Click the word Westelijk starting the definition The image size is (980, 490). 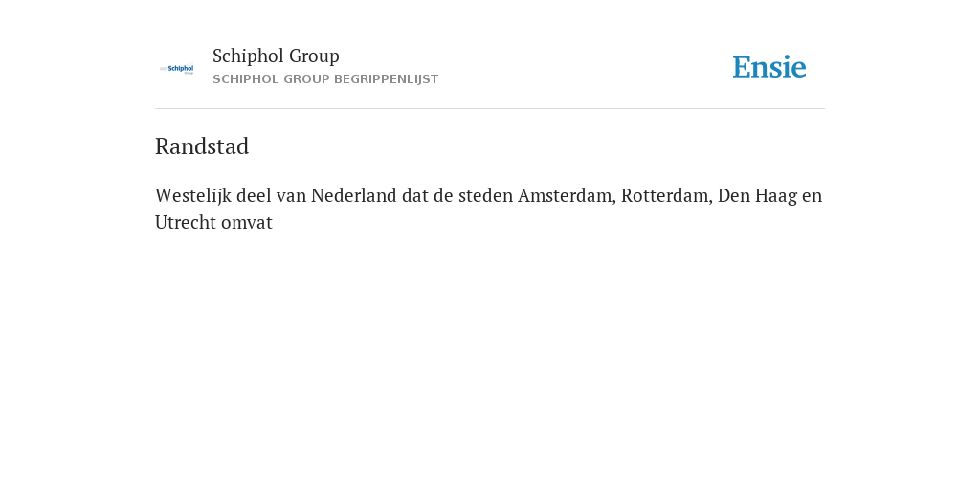point(193,195)
